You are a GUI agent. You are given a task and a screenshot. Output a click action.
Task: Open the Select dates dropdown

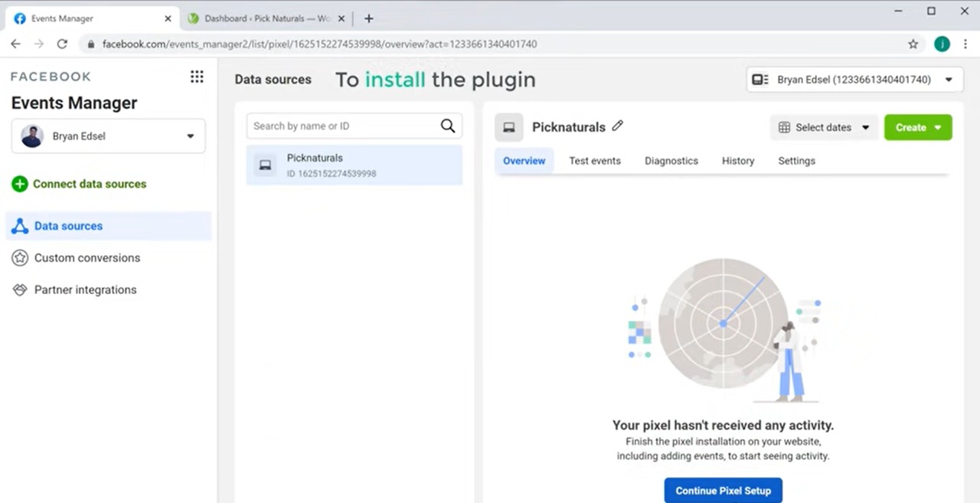click(x=824, y=128)
